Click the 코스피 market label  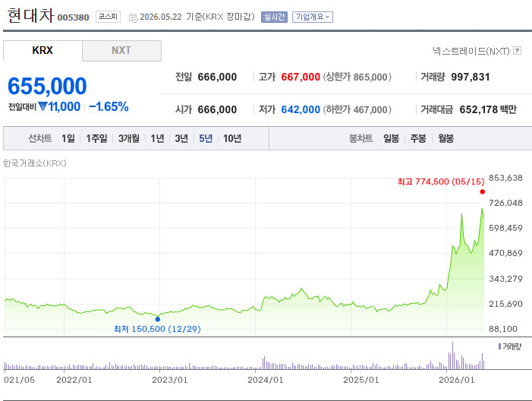pos(108,17)
